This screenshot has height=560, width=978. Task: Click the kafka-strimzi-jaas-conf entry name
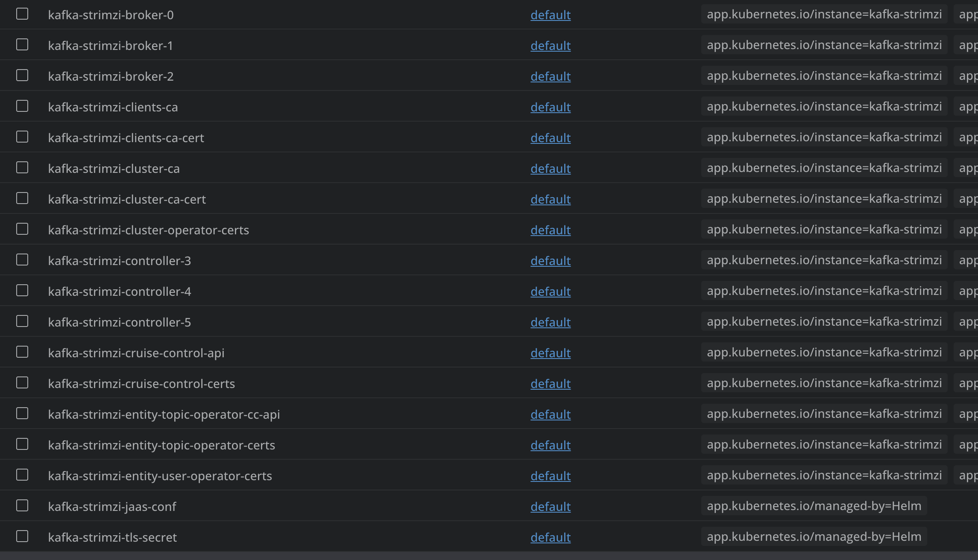pyautogui.click(x=112, y=507)
